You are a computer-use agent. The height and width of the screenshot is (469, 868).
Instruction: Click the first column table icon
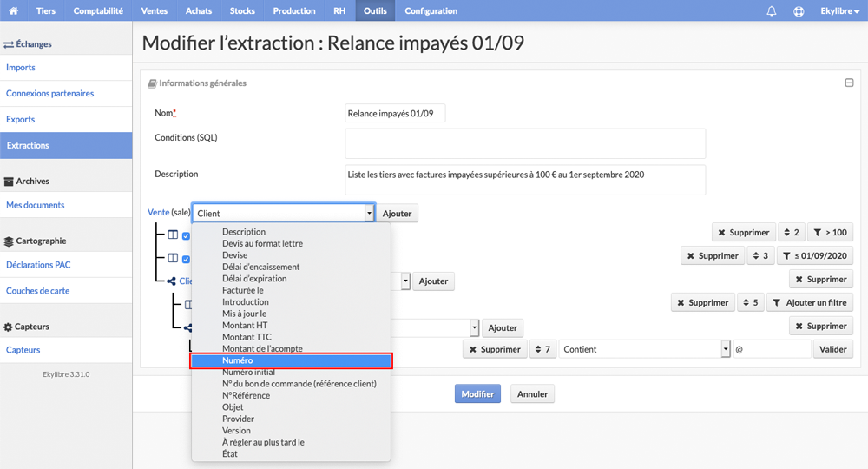point(173,234)
